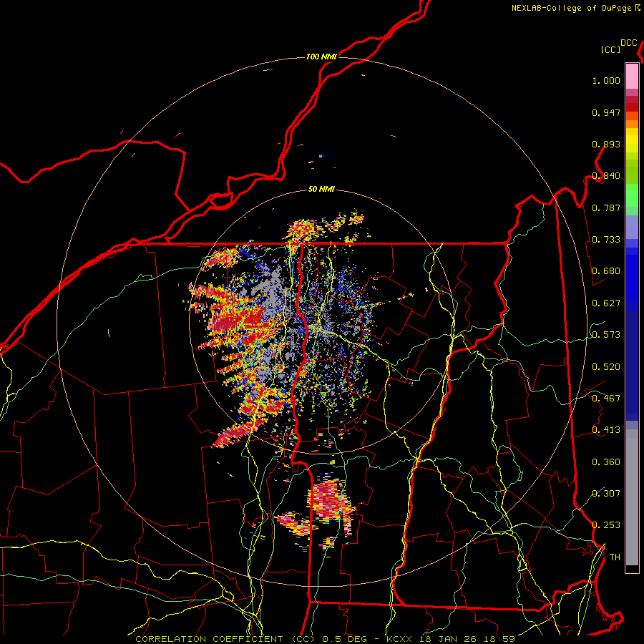This screenshot has width=644, height=644.
Task: Click the TH threshold label
Action: coord(615,557)
